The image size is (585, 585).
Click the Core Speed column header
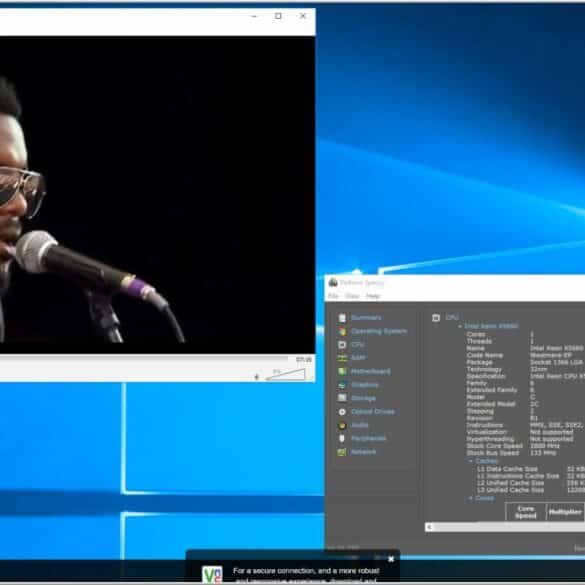pyautogui.click(x=526, y=512)
